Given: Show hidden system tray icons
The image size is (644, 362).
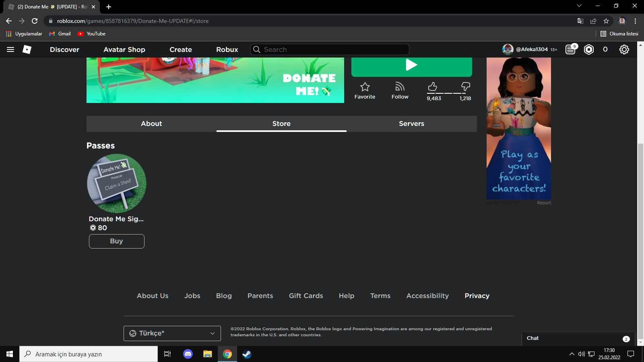Looking at the screenshot, I should [x=572, y=354].
